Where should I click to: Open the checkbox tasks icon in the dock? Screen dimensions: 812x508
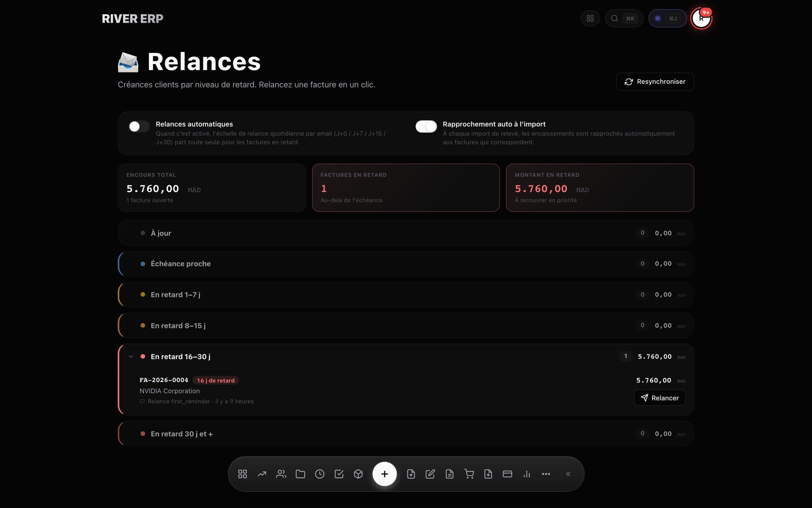tap(339, 474)
